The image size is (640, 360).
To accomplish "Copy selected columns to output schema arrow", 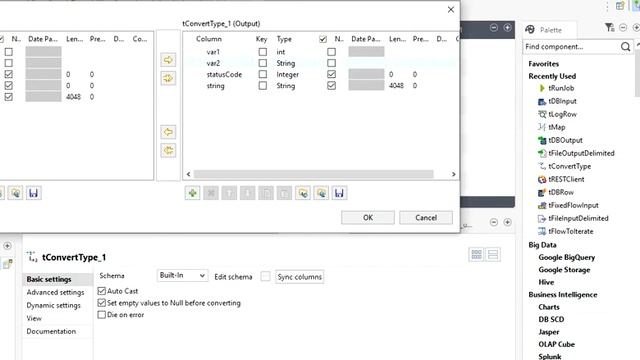I will click(x=168, y=60).
